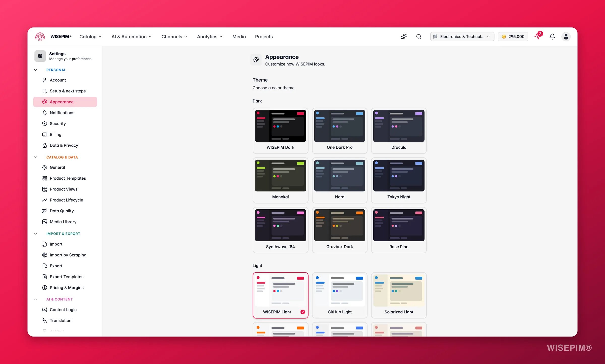Select the Tokyo Night theme
Screen dimensions: 605x364
tap(399, 180)
